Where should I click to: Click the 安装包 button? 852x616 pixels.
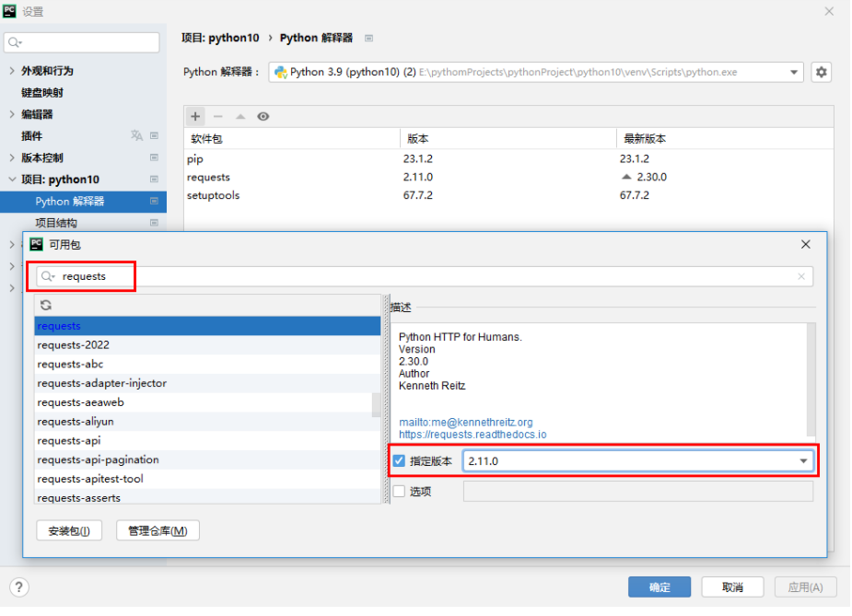pos(69,530)
